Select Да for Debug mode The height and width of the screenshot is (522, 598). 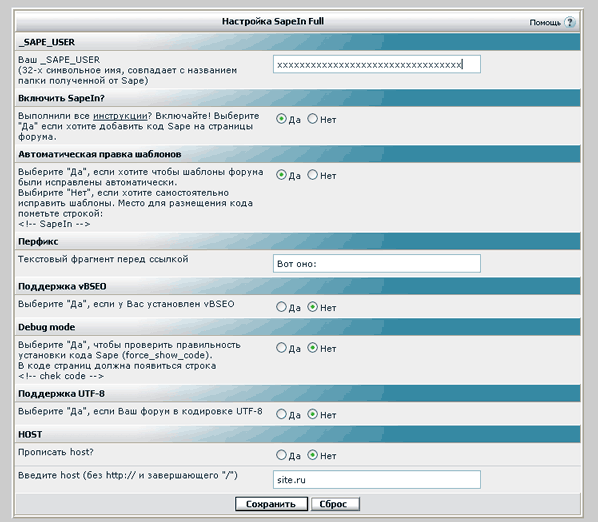pos(281,348)
